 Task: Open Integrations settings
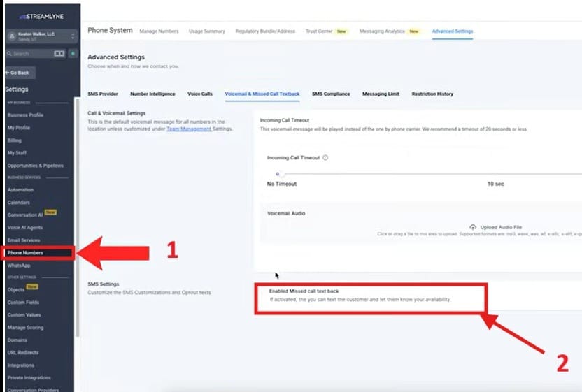20,365
